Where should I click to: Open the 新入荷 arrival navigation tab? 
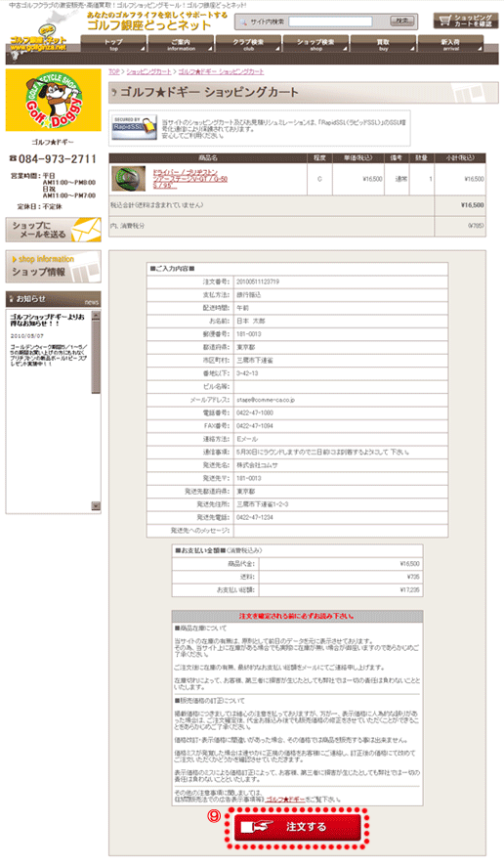(450, 44)
